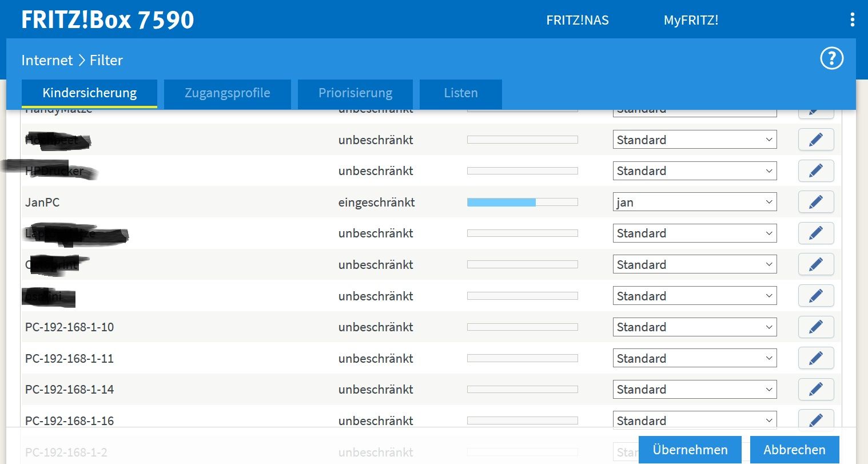Click Übernehmen to apply changes
This screenshot has width=868, height=464.
pos(690,450)
